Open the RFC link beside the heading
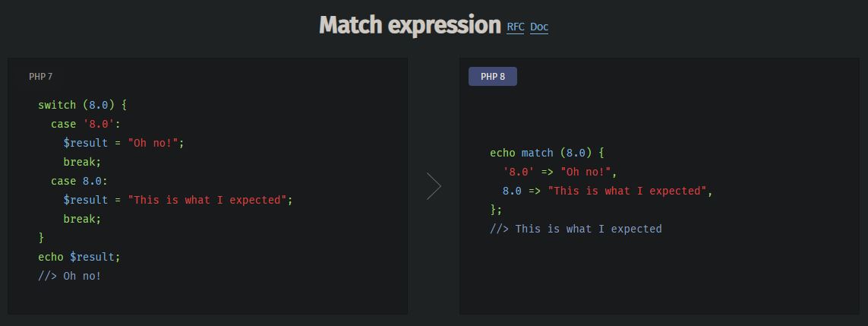The width and height of the screenshot is (868, 326). [x=516, y=27]
